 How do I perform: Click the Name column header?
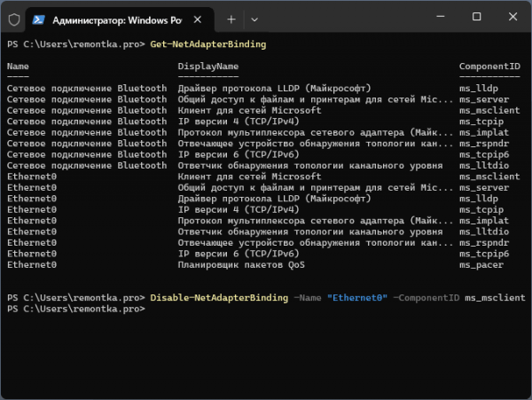[x=18, y=67]
